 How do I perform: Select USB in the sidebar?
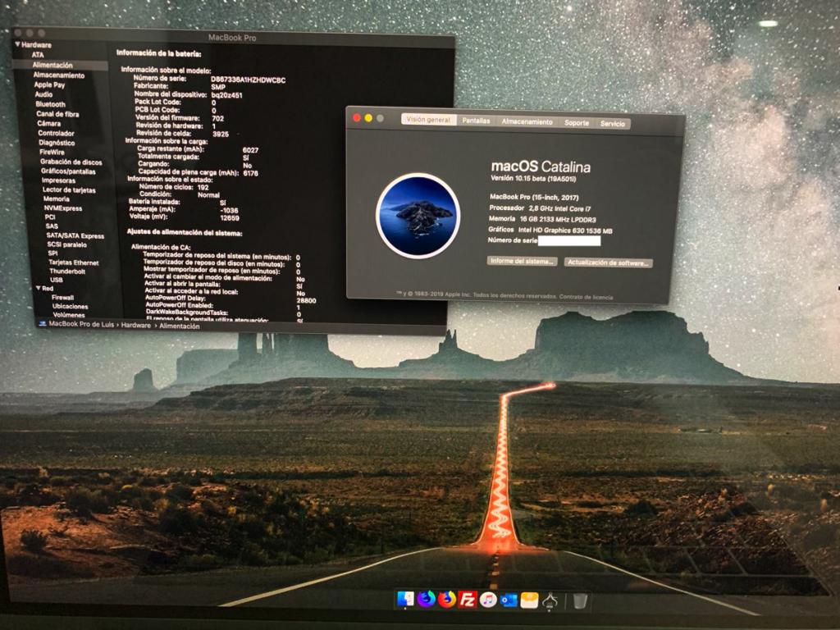coord(57,280)
